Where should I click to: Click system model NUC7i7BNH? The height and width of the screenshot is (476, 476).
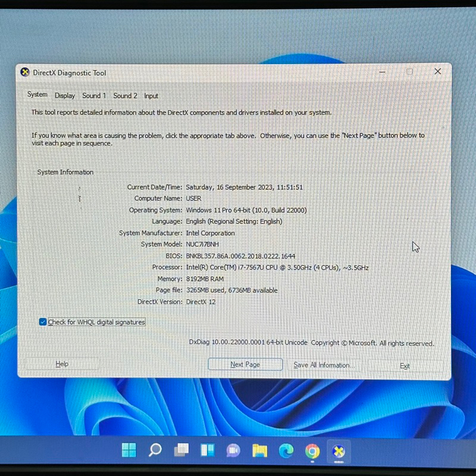(202, 244)
